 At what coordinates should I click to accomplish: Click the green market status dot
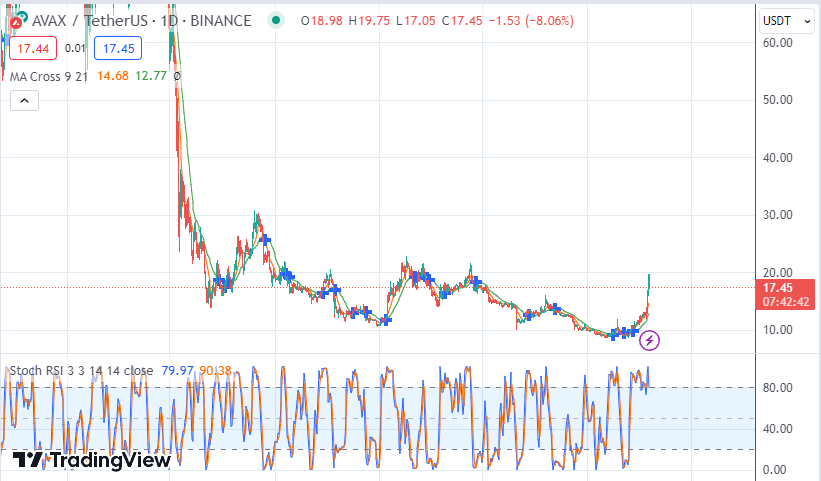[x=276, y=21]
